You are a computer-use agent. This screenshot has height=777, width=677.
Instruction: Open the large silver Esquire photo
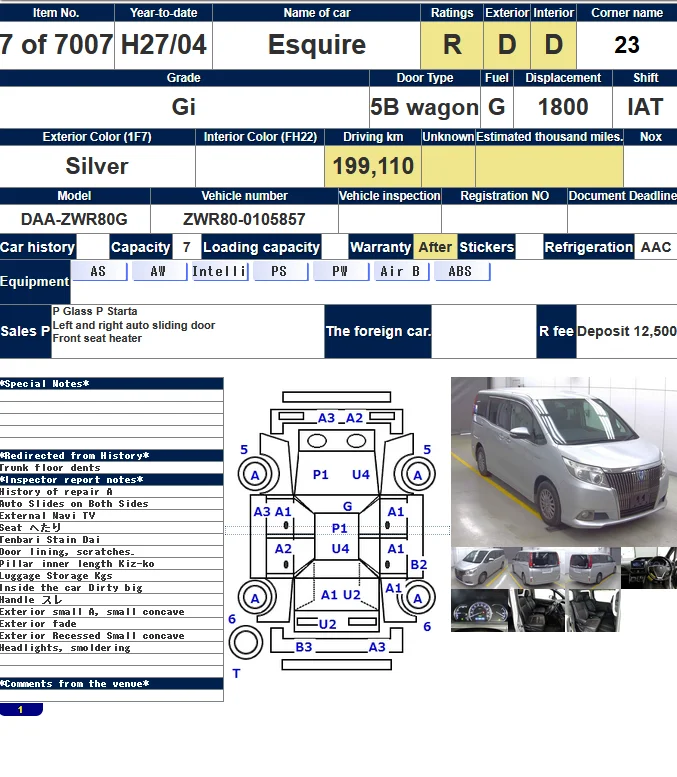coord(564,461)
